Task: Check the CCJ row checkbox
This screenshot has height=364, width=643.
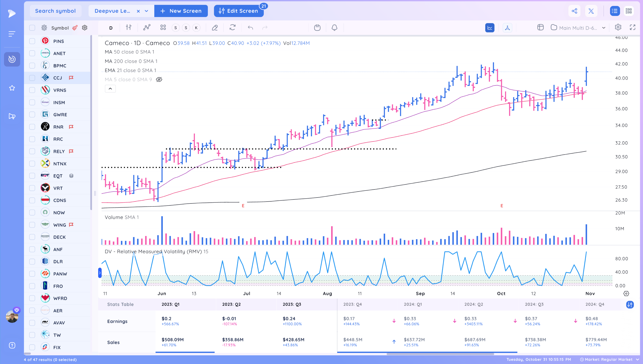Action: point(32,78)
